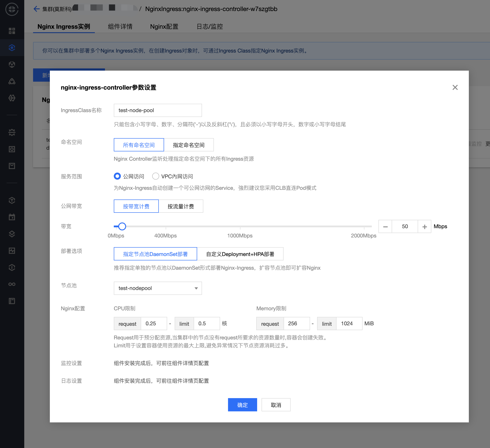Click the stacked layers icon in sidebar
Viewport: 490px width, 448px height.
(x=12, y=234)
